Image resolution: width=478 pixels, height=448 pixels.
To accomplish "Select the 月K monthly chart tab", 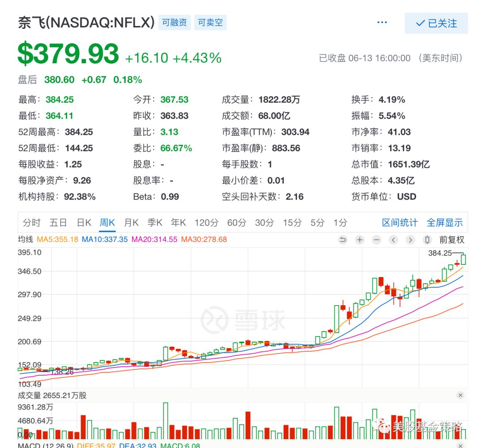I will tap(131, 222).
